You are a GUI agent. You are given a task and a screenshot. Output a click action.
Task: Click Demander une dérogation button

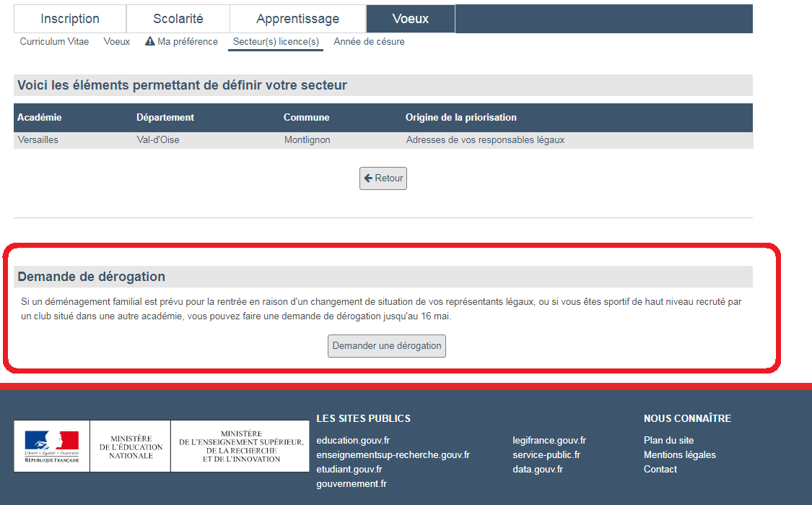[387, 346]
